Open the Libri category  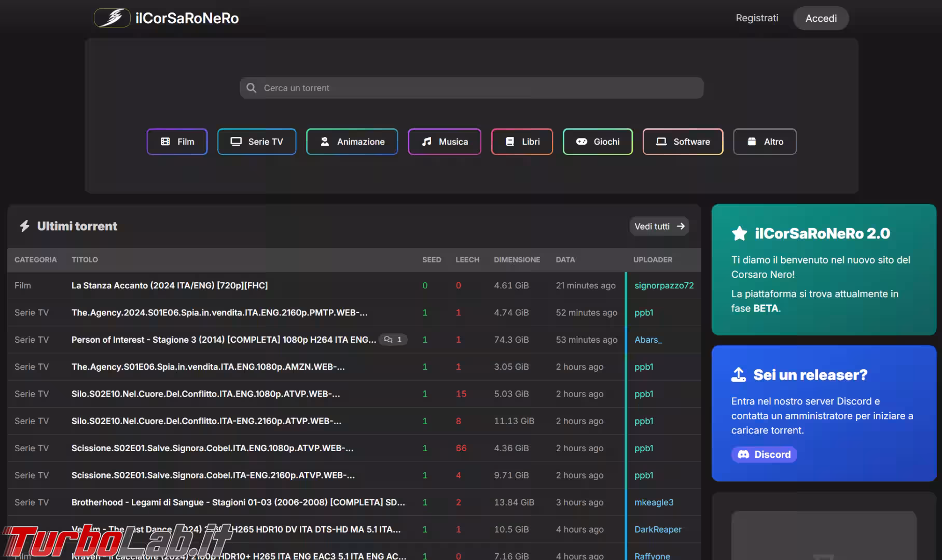[522, 142]
